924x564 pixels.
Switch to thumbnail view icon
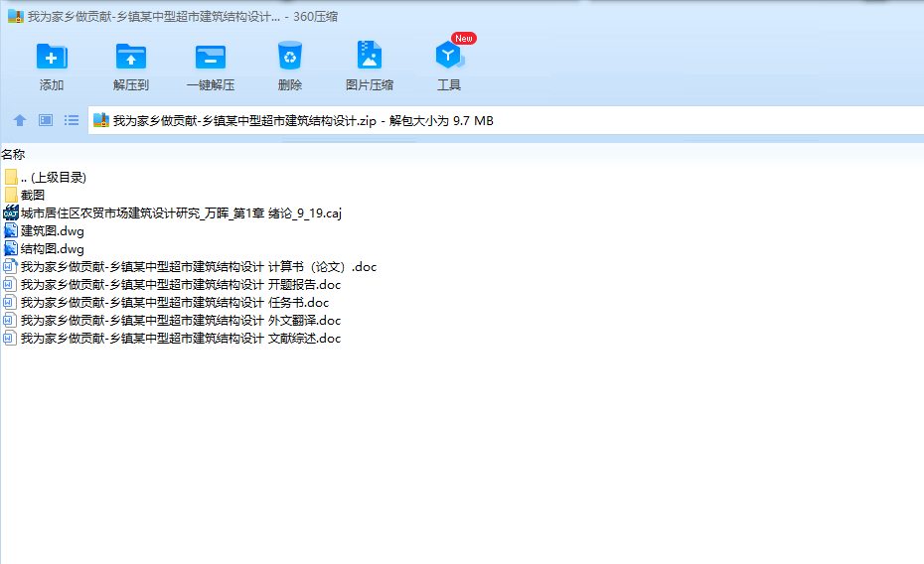tap(46, 121)
